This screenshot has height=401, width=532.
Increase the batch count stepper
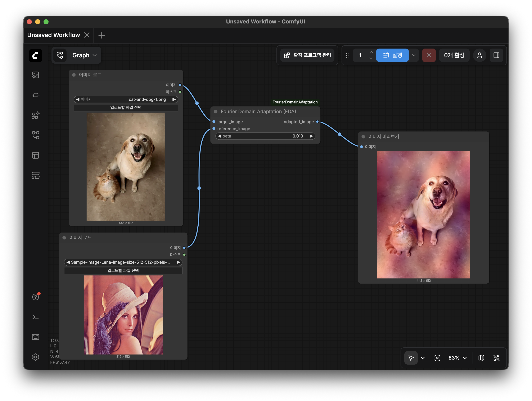(371, 52)
